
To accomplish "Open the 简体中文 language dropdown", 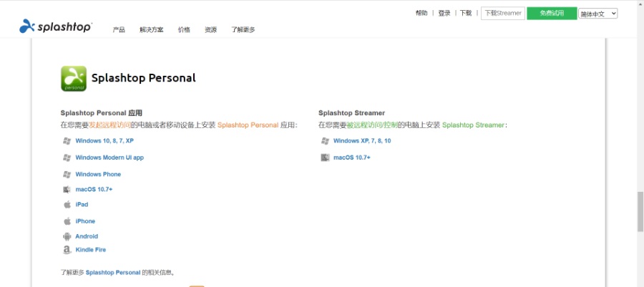I will click(598, 14).
